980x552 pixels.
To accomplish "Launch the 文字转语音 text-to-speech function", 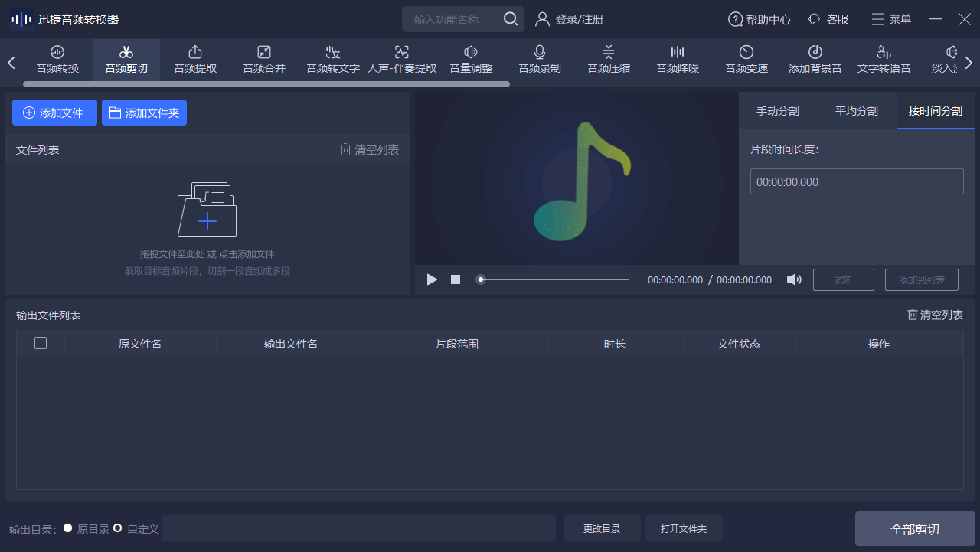I will (884, 60).
